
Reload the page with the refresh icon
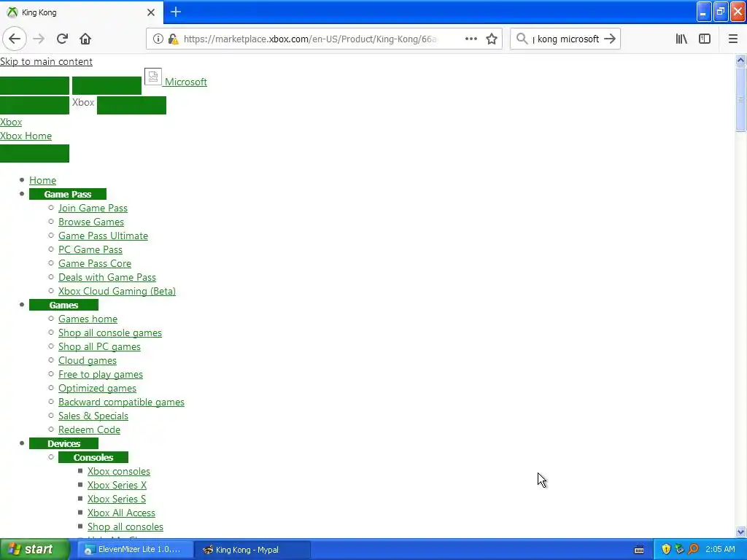pos(63,39)
